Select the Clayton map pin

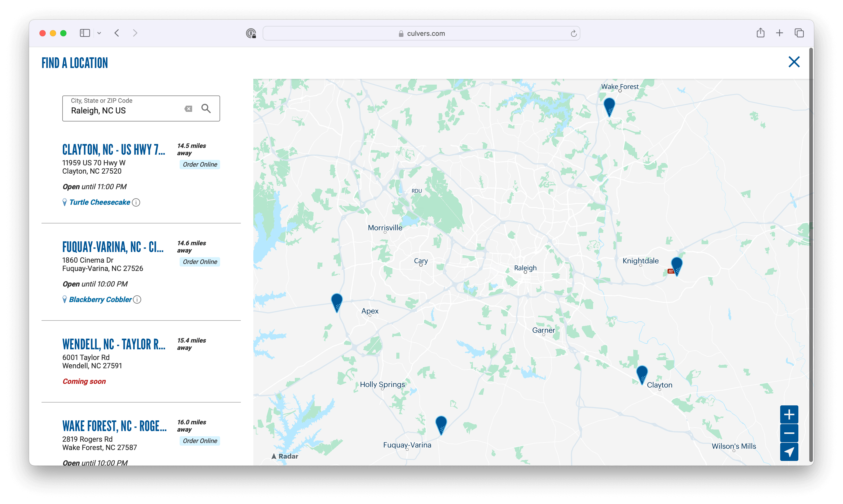point(641,375)
